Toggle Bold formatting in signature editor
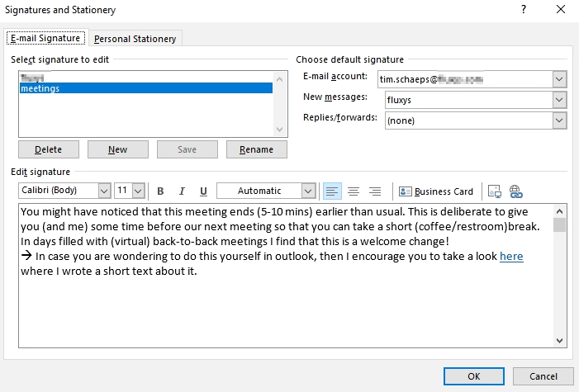The image size is (579, 392). click(160, 191)
